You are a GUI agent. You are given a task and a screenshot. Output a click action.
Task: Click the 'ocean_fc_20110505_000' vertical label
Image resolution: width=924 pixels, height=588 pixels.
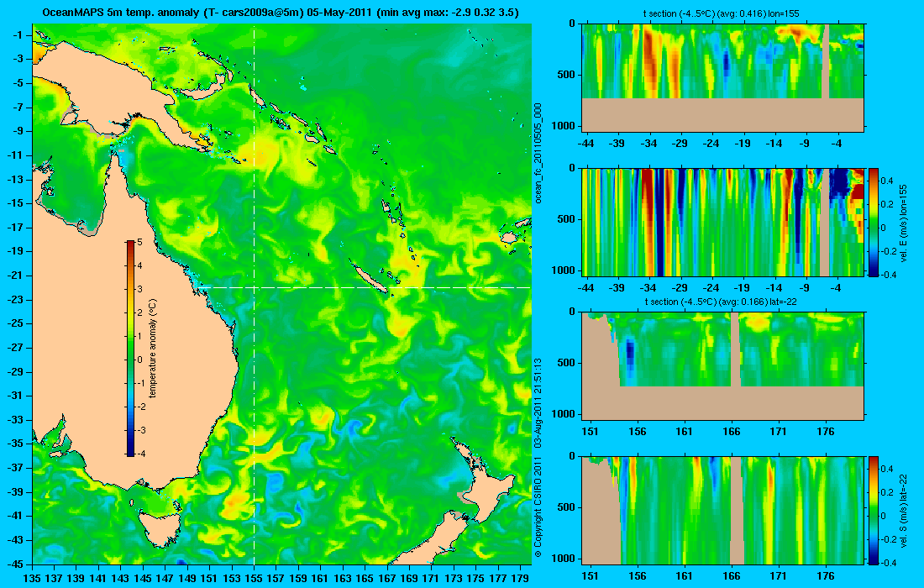click(x=538, y=153)
